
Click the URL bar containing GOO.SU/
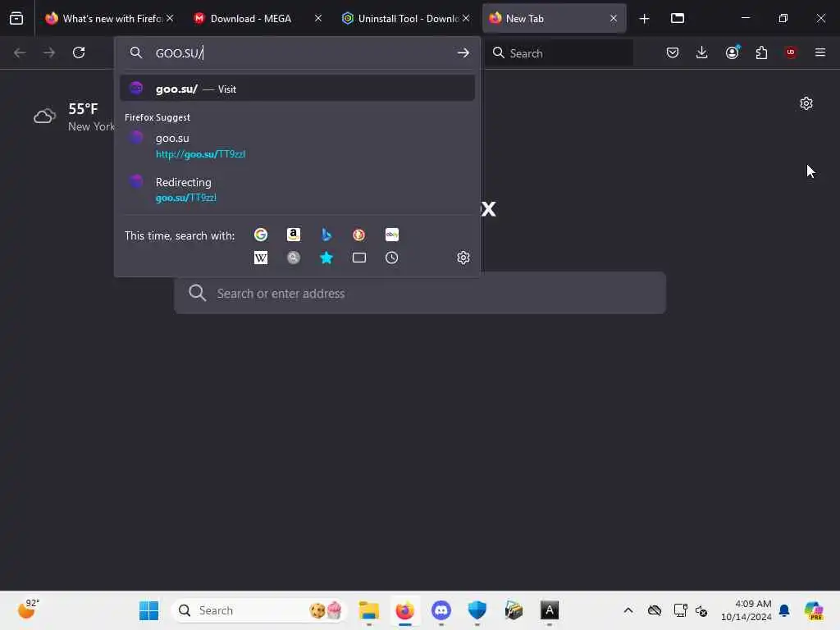click(x=297, y=52)
